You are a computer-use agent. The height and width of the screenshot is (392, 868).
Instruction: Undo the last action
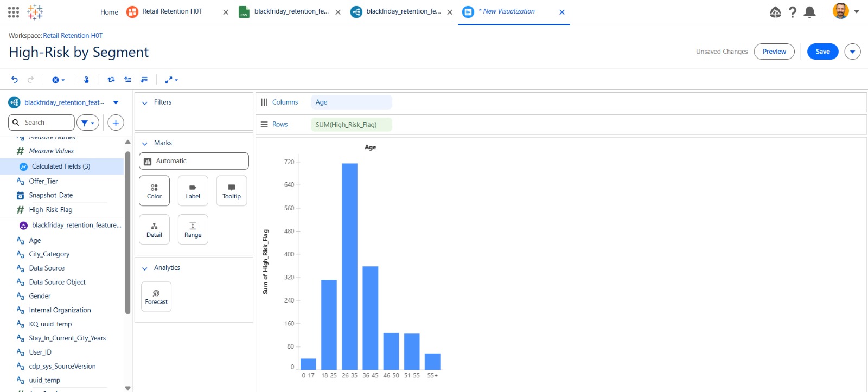point(15,80)
